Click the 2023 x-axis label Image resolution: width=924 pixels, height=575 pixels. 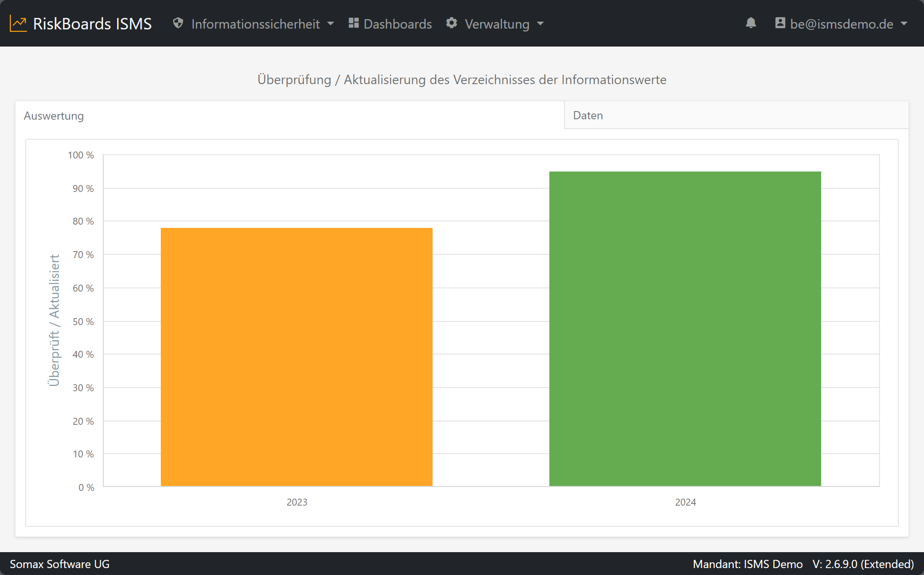click(x=297, y=502)
